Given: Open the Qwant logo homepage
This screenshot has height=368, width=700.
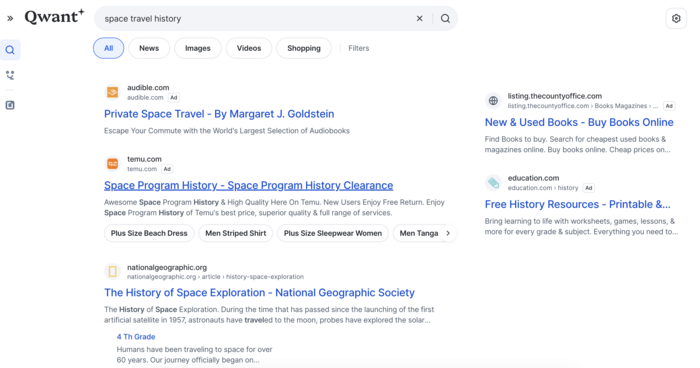Looking at the screenshot, I should point(54,17).
